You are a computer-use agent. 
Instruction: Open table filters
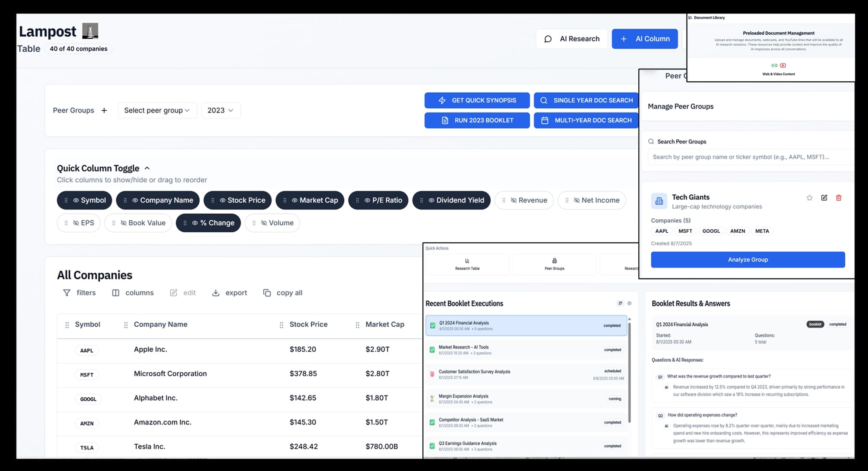click(80, 293)
